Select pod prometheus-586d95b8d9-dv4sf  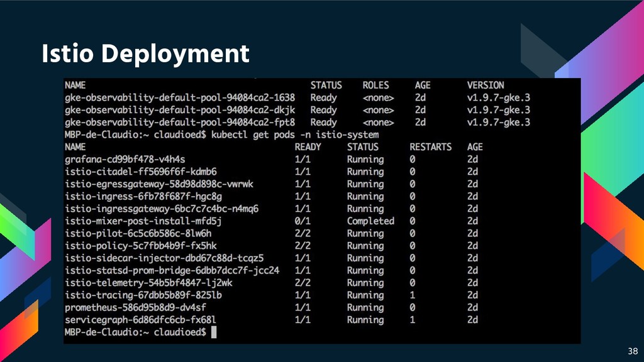click(x=135, y=307)
